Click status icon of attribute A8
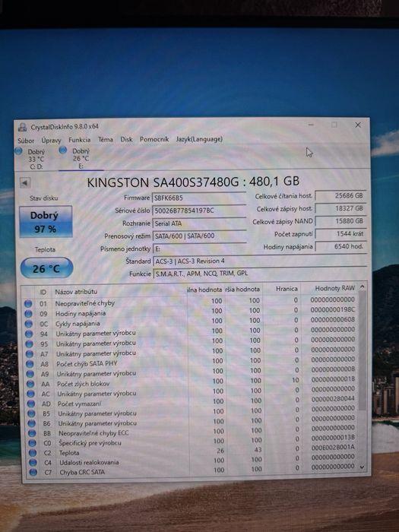The image size is (399, 532). coord(30,364)
